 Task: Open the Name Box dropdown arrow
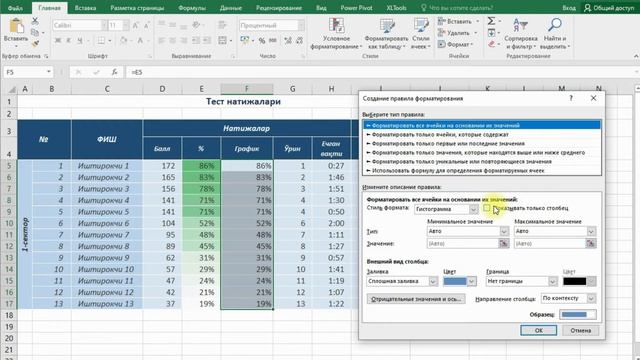(49, 72)
